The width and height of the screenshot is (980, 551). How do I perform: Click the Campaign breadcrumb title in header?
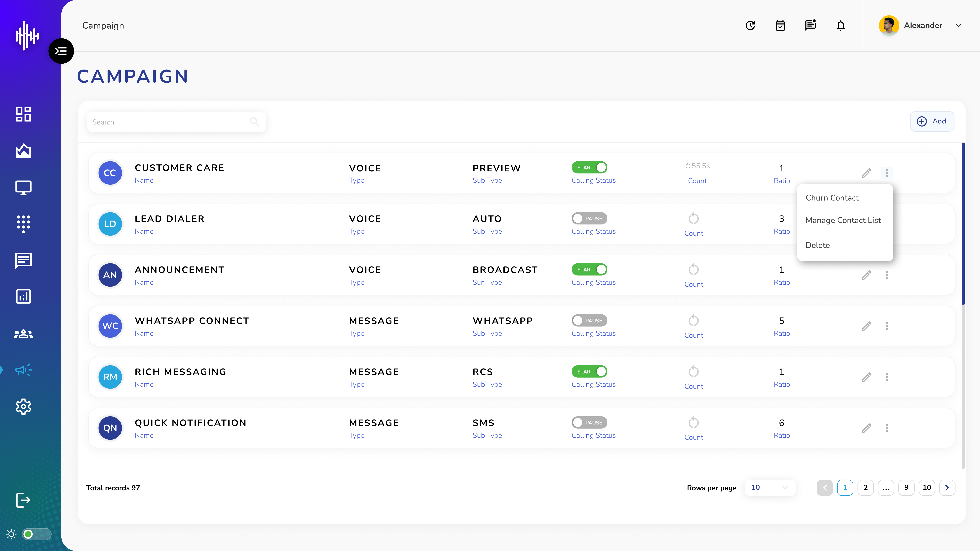coord(103,26)
